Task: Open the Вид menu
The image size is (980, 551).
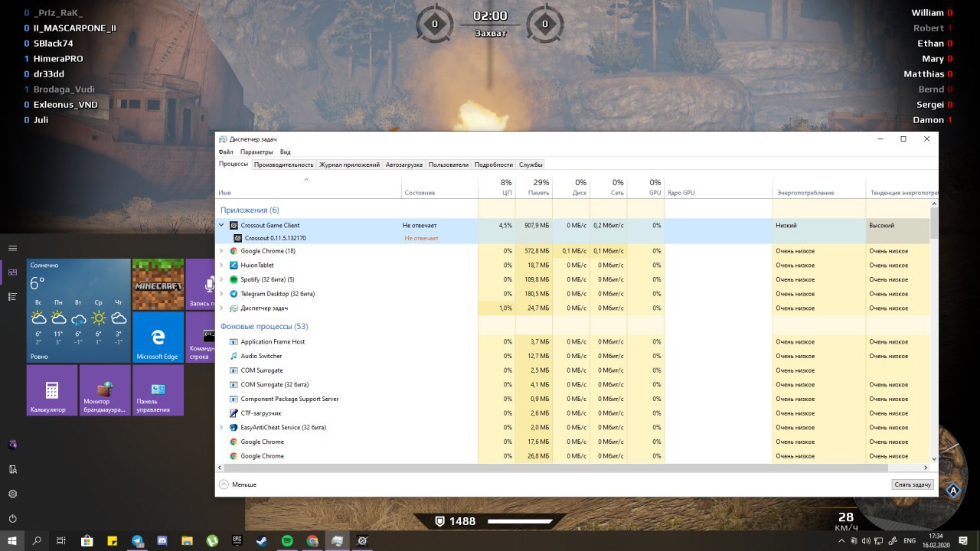Action: [285, 152]
